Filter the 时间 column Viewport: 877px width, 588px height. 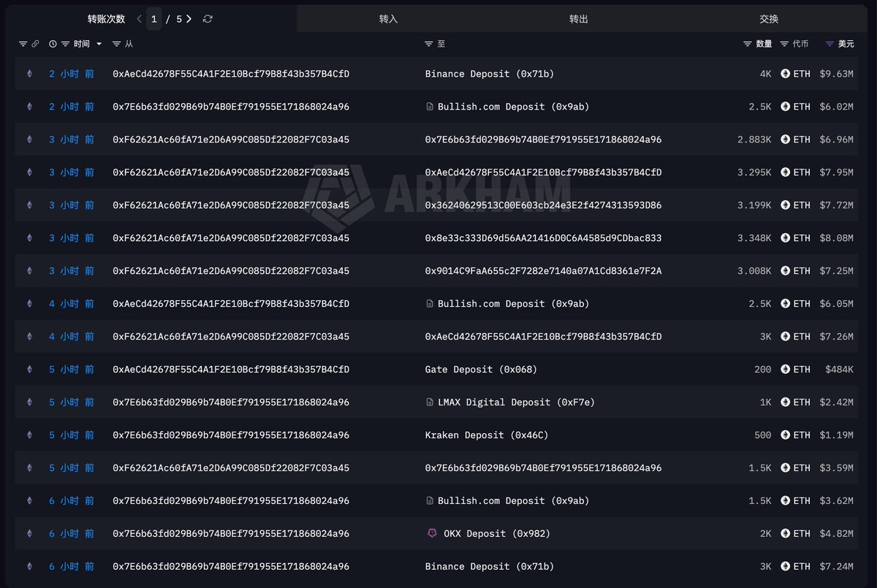[66, 44]
